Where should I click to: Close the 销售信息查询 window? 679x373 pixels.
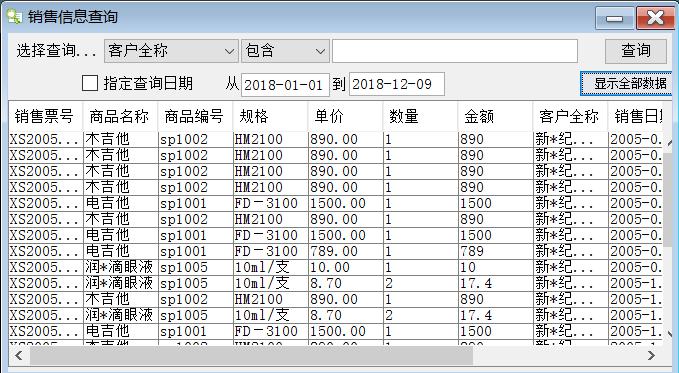click(655, 18)
